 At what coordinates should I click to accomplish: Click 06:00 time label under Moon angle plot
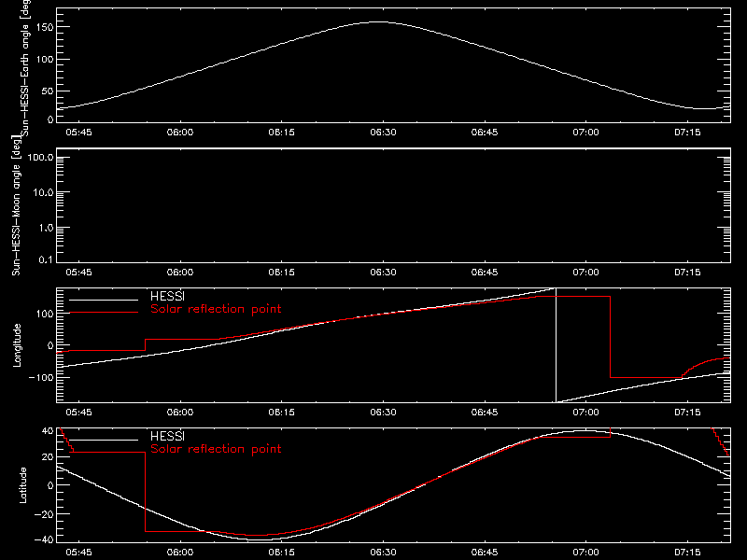[180, 273]
